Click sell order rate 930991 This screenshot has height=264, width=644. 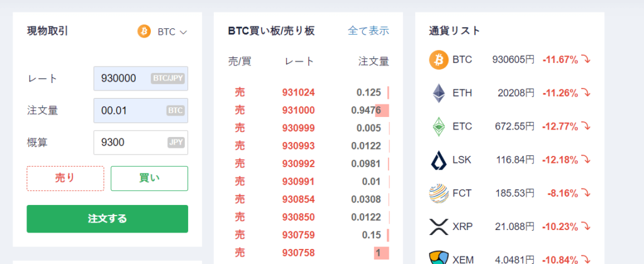pos(299,182)
